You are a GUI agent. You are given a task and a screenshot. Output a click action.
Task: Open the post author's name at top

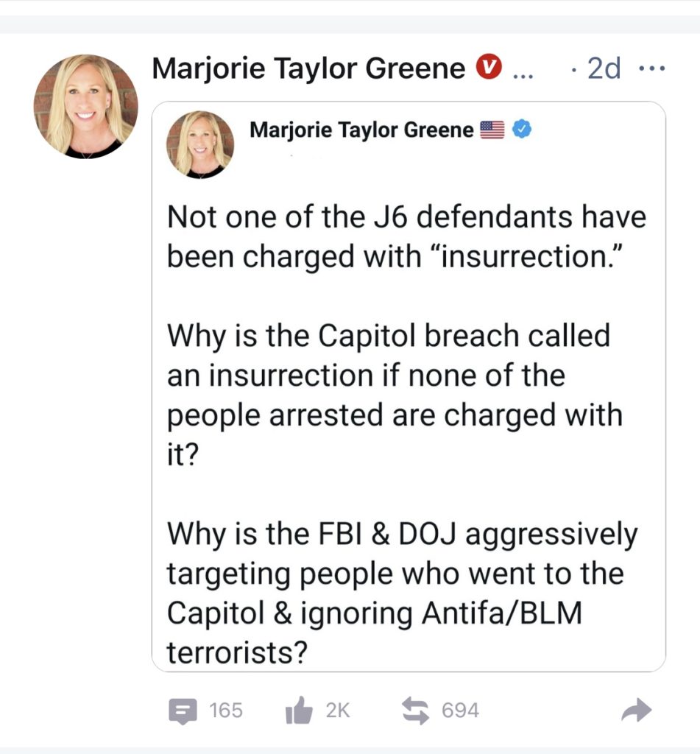click(x=308, y=69)
